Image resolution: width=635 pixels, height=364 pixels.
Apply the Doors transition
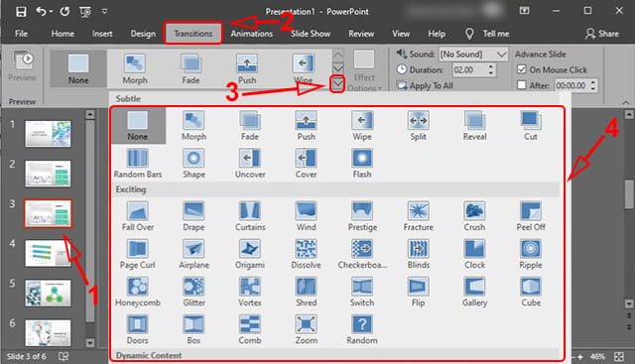coord(138,329)
